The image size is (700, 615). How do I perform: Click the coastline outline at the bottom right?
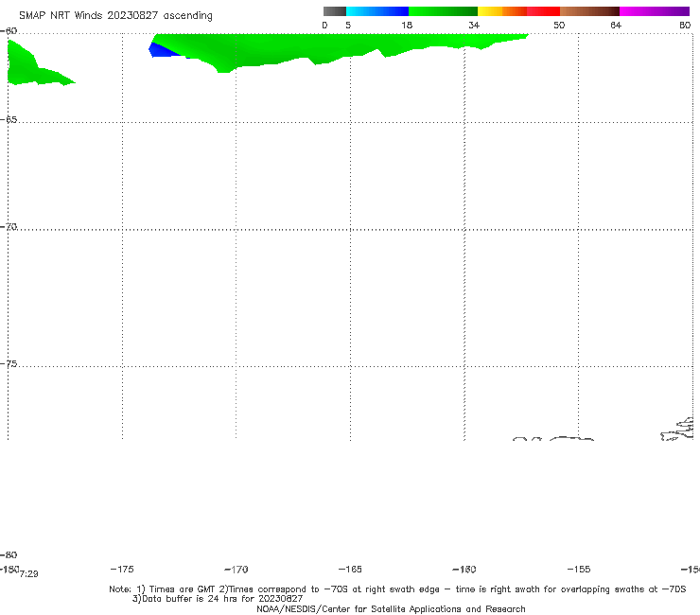click(677, 430)
